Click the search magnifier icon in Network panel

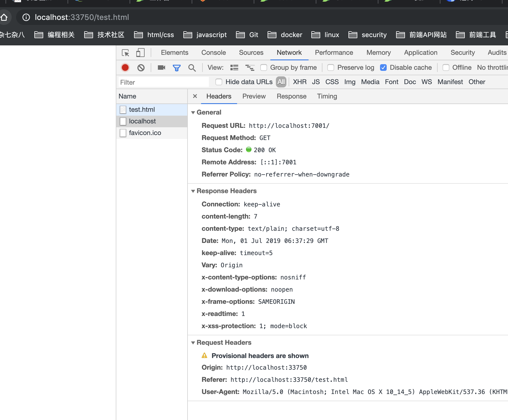pos(192,68)
